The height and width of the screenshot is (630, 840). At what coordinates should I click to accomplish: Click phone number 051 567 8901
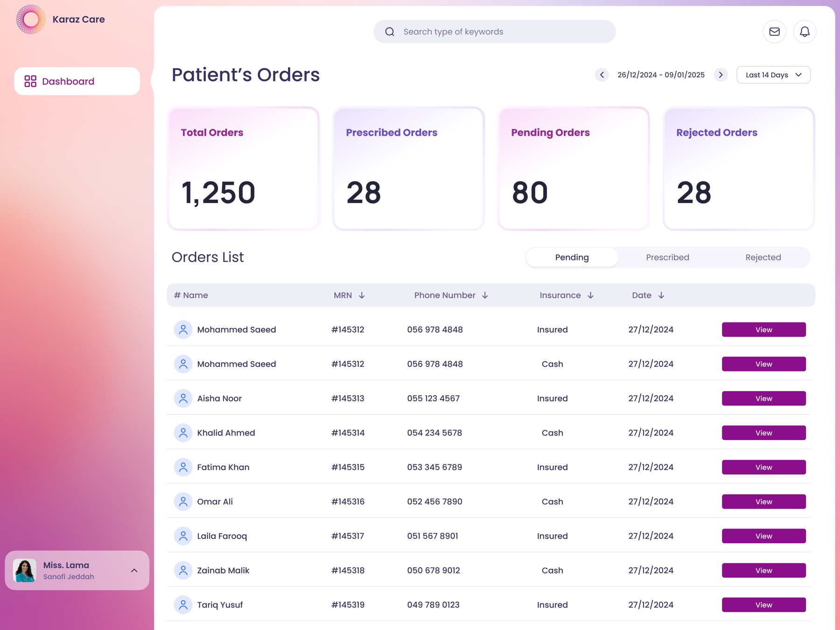(433, 536)
